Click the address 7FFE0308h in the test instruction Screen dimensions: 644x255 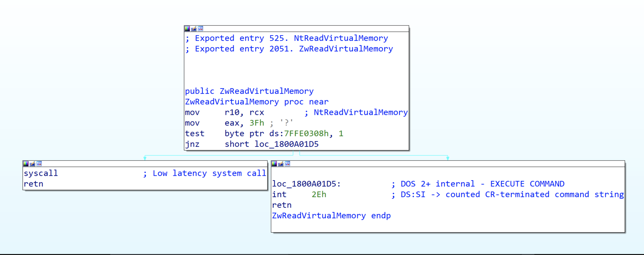coord(306,134)
